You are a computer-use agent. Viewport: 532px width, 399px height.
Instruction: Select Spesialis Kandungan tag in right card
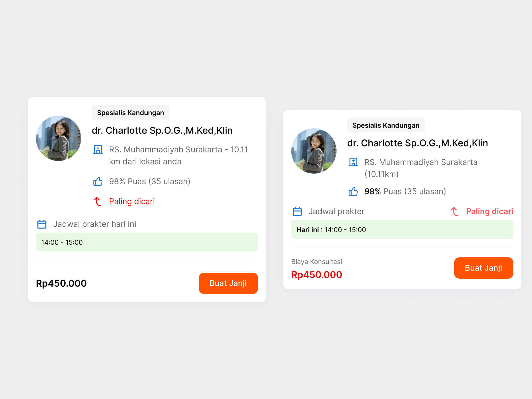[x=386, y=125]
